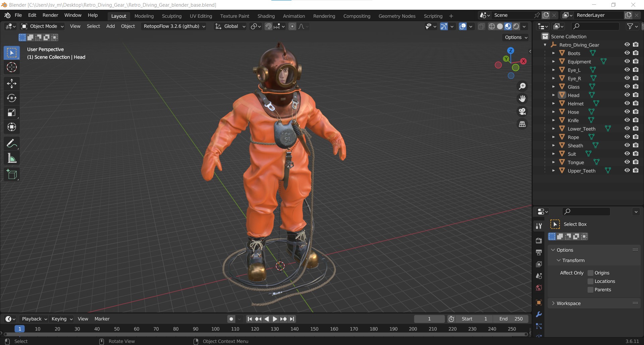Image resolution: width=644 pixels, height=345 pixels.
Task: Select Rope object in outliner
Action: pyautogui.click(x=573, y=137)
